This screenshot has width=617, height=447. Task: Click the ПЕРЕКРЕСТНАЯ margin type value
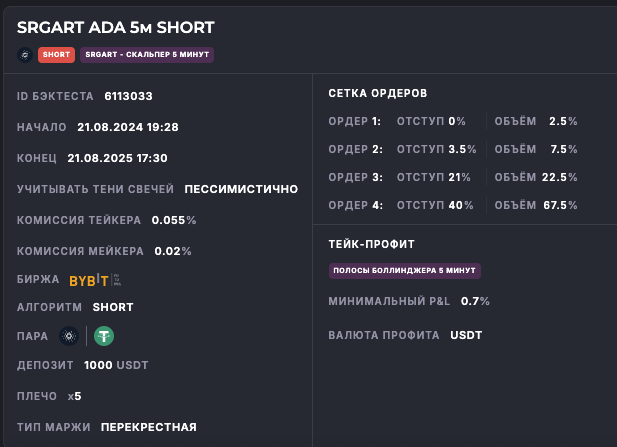point(148,427)
